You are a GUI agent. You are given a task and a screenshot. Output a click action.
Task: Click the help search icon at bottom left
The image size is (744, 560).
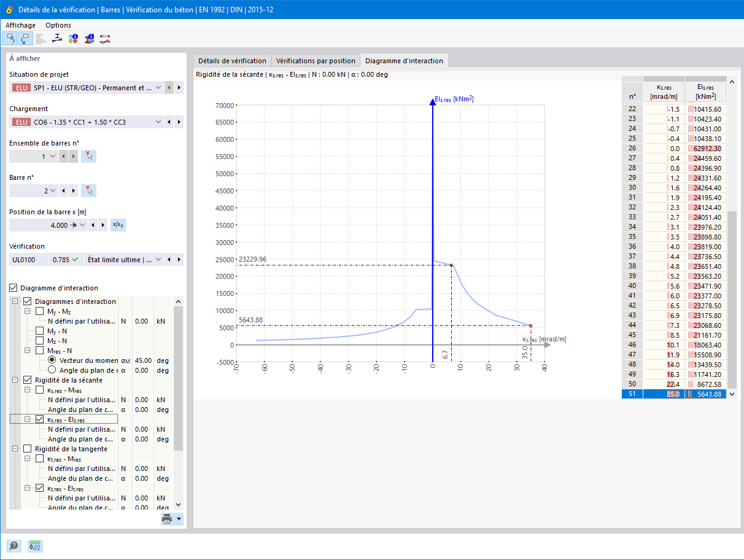14,545
